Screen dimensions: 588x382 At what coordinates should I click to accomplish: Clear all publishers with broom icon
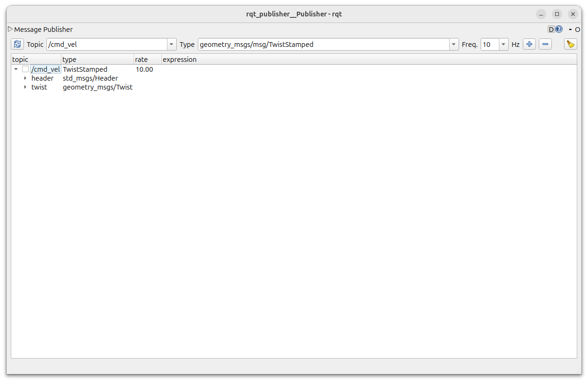[570, 45]
